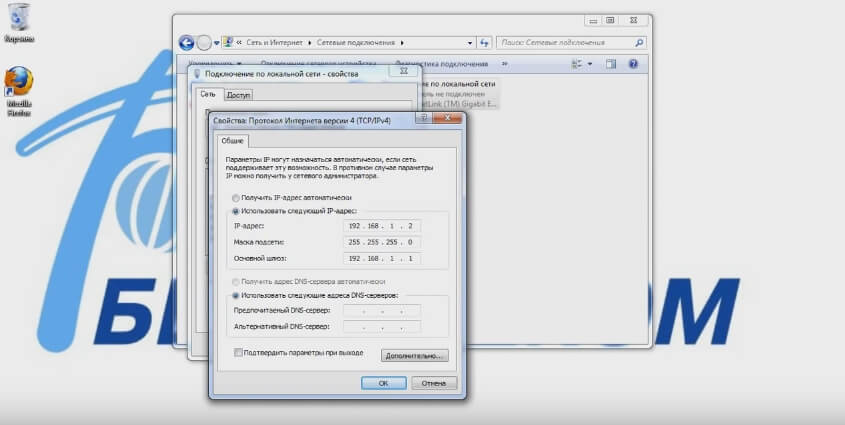Image resolution: width=845 pixels, height=425 pixels.
Task: Click the 'Маска подсети' field 255.255.255.0
Action: point(382,242)
